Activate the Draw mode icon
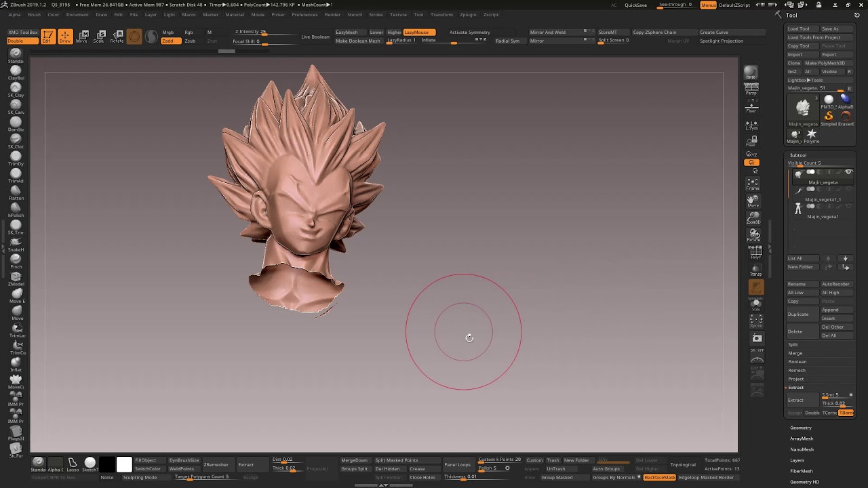Screen dimensions: 868x488 [65, 37]
